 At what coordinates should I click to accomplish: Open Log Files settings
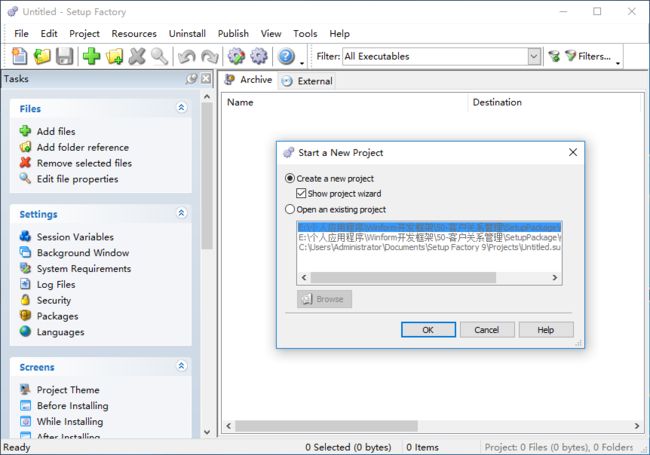(48, 284)
